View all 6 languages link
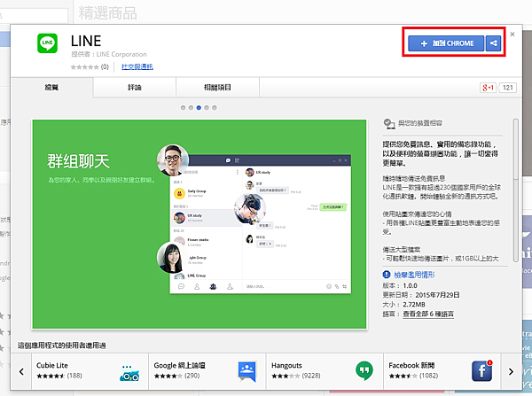532x396 pixels. click(428, 314)
